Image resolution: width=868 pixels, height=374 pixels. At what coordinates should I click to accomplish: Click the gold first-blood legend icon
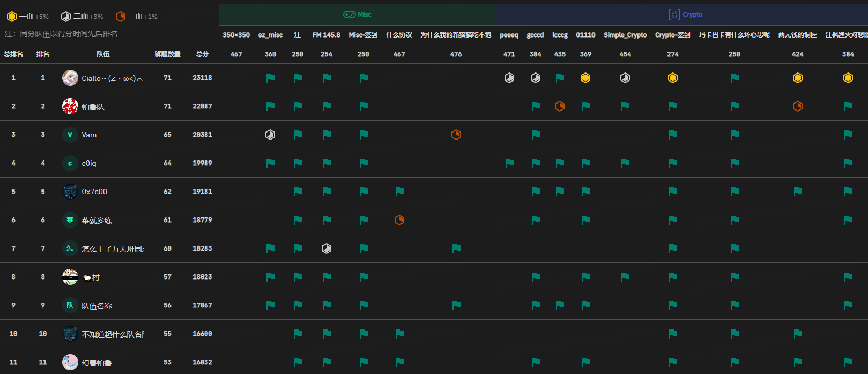click(x=12, y=17)
